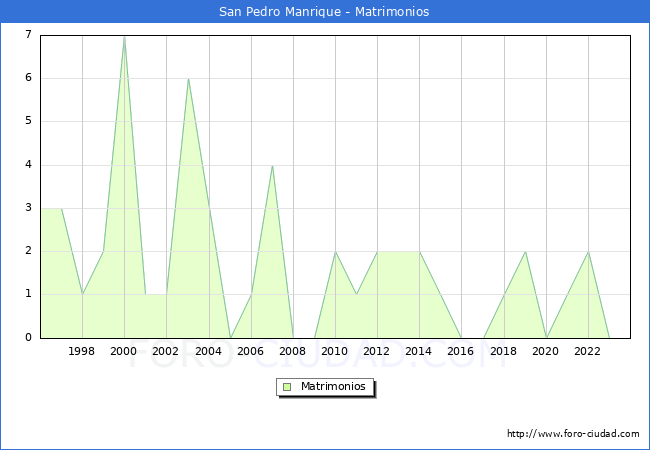Click the 1998 x-axis label
The height and width of the screenshot is (450, 650).
(x=81, y=351)
